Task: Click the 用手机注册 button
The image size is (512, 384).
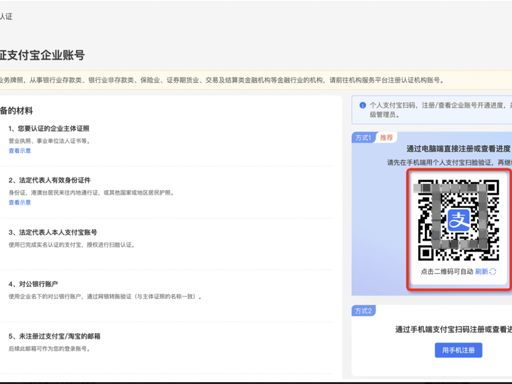Action: pyautogui.click(x=458, y=350)
